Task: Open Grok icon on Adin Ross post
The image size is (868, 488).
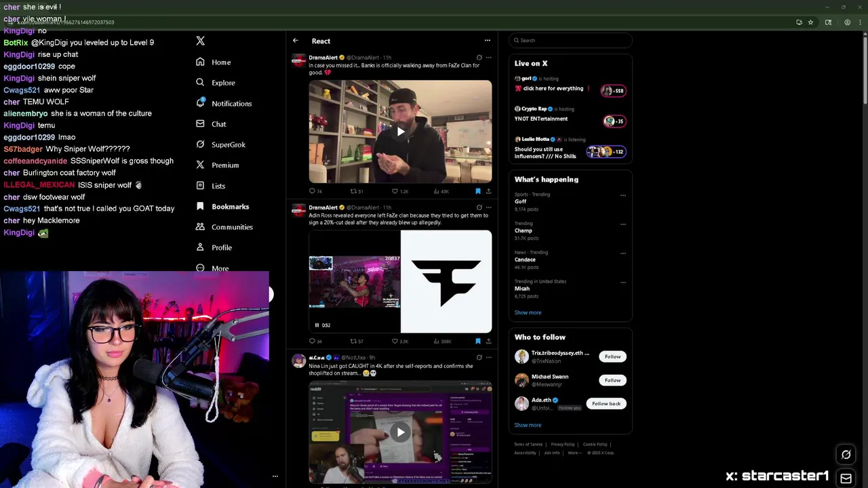Action: [x=479, y=207]
